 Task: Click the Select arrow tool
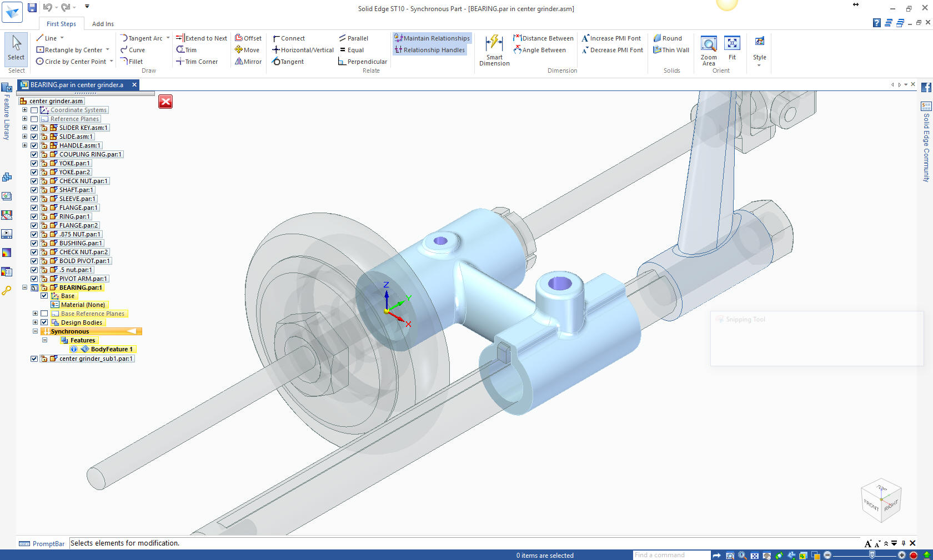pos(16,48)
